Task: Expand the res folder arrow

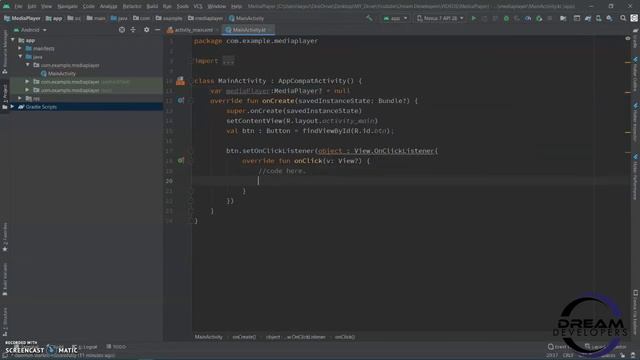Action: pyautogui.click(x=20, y=98)
